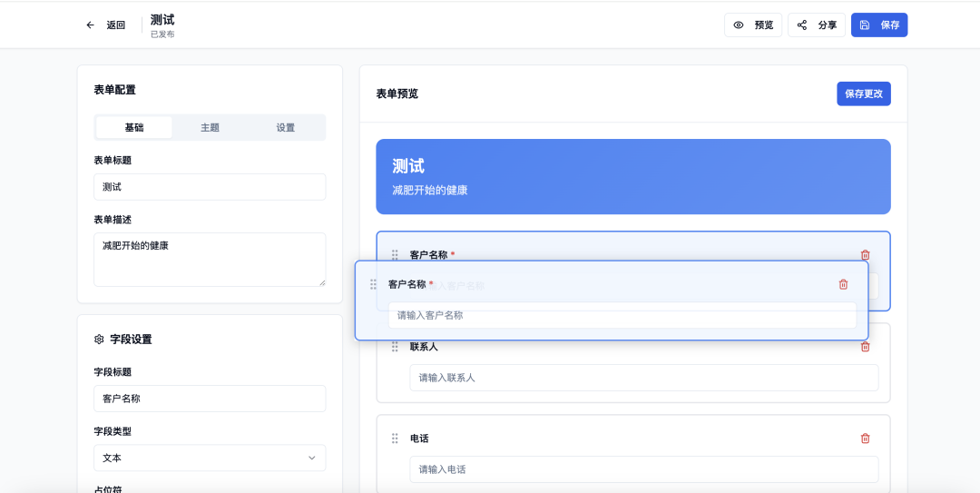Switch to the 主题 tab

[210, 128]
